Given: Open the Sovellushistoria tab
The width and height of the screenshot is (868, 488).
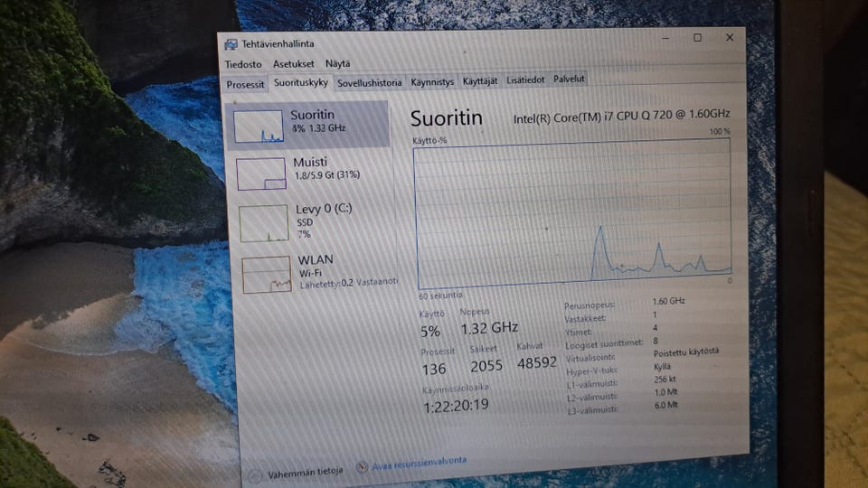Looking at the screenshot, I should [369, 83].
